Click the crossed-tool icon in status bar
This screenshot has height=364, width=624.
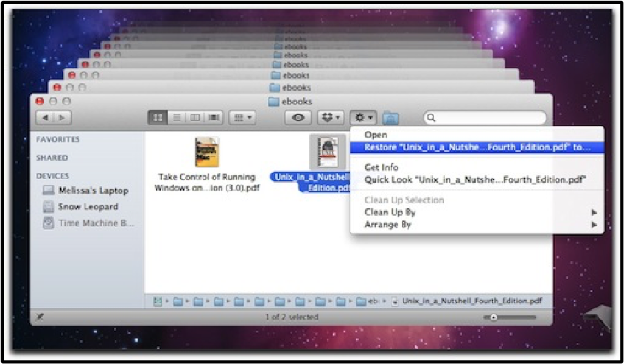pyautogui.click(x=40, y=317)
